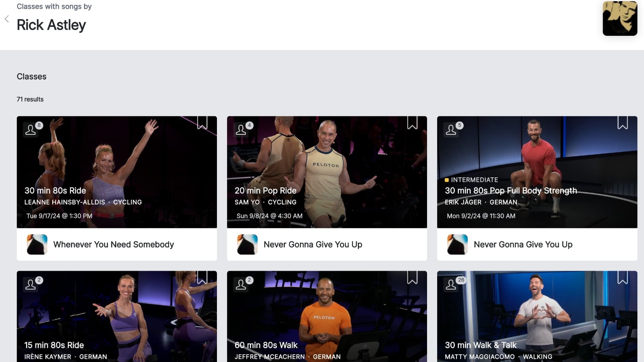This screenshot has width=644, height=362.
Task: Click Never Gonna Give You Up under Full Body Strength
Action: pos(523,245)
